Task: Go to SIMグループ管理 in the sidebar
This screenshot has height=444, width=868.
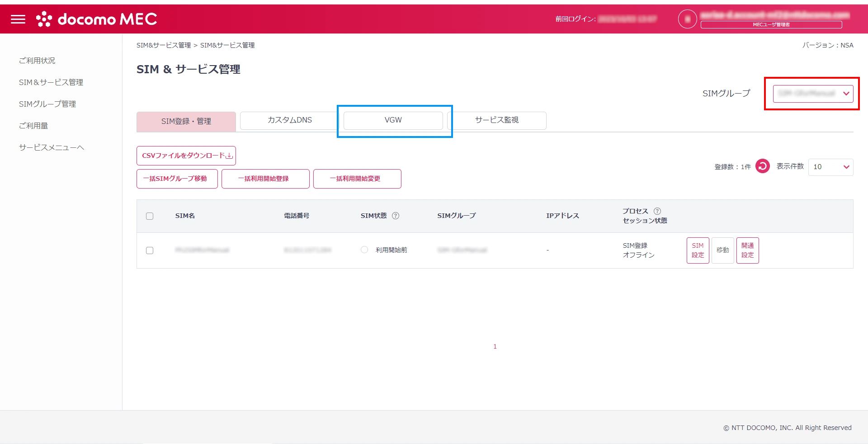Action: [x=47, y=104]
